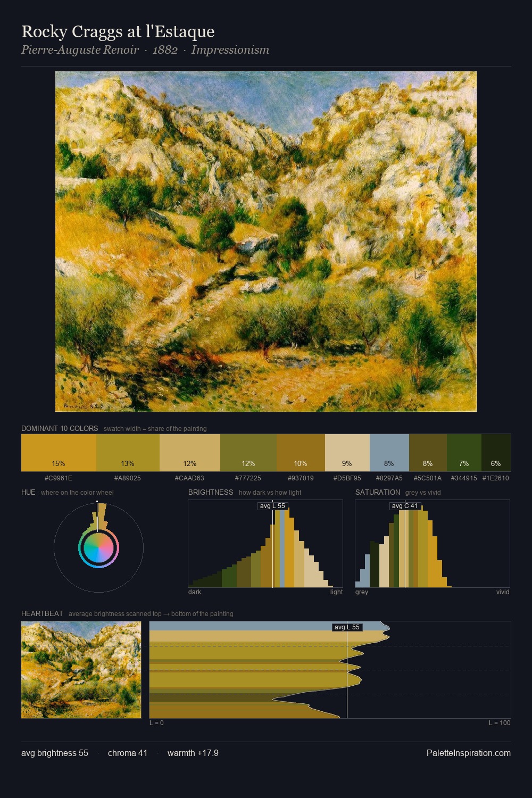
Task: Click the main Renoir painting image
Action: [266, 242]
